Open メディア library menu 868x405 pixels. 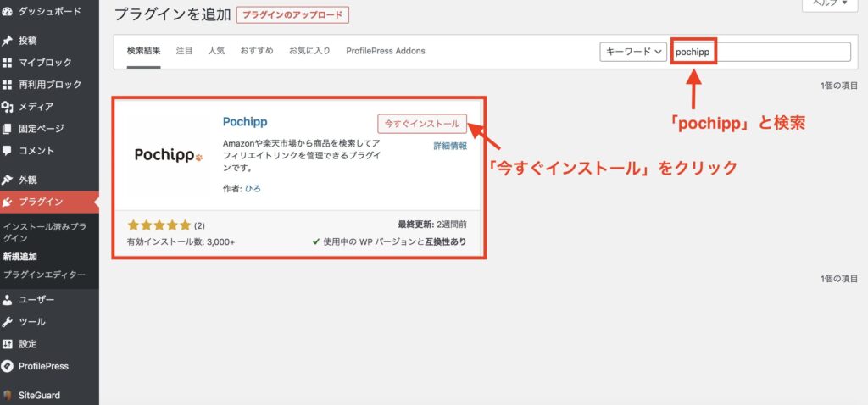[36, 107]
